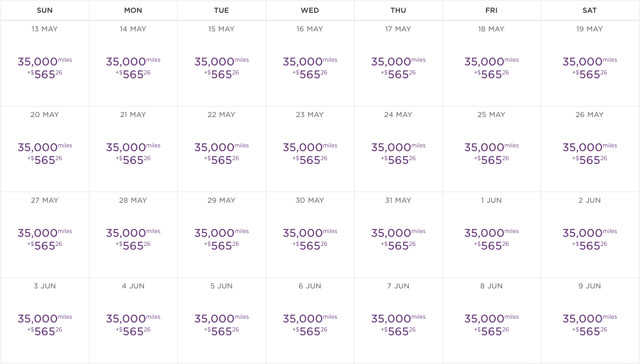Click the SUN column header
Viewport: 640px width, 364px height.
coord(45,10)
